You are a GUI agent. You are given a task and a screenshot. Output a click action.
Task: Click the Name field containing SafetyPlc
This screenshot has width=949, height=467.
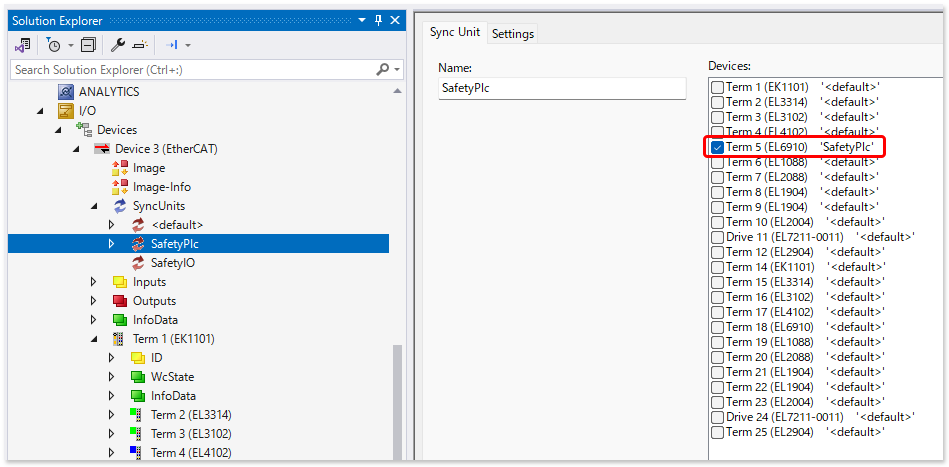click(561, 88)
